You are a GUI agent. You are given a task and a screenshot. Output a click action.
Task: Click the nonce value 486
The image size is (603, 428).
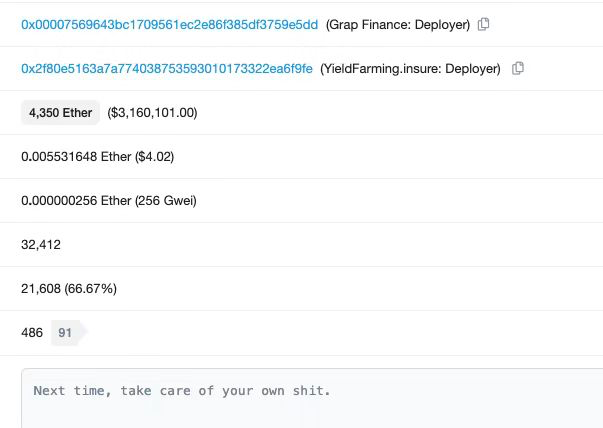(32, 332)
